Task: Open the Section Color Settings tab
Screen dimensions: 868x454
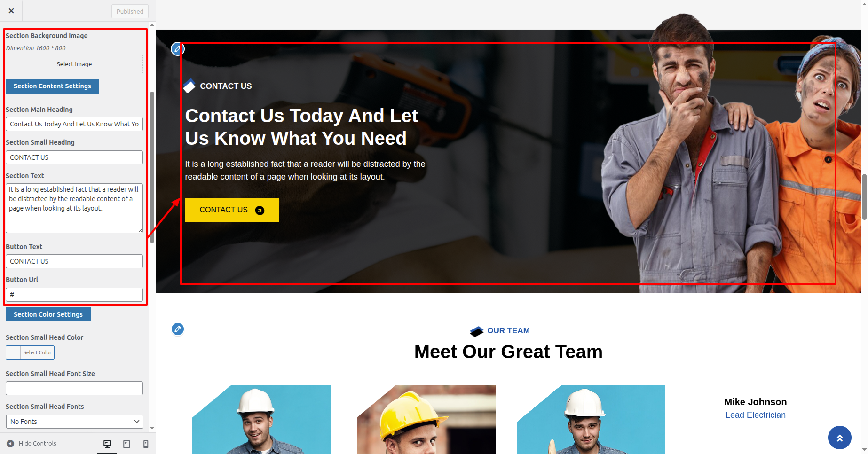Action: point(48,314)
